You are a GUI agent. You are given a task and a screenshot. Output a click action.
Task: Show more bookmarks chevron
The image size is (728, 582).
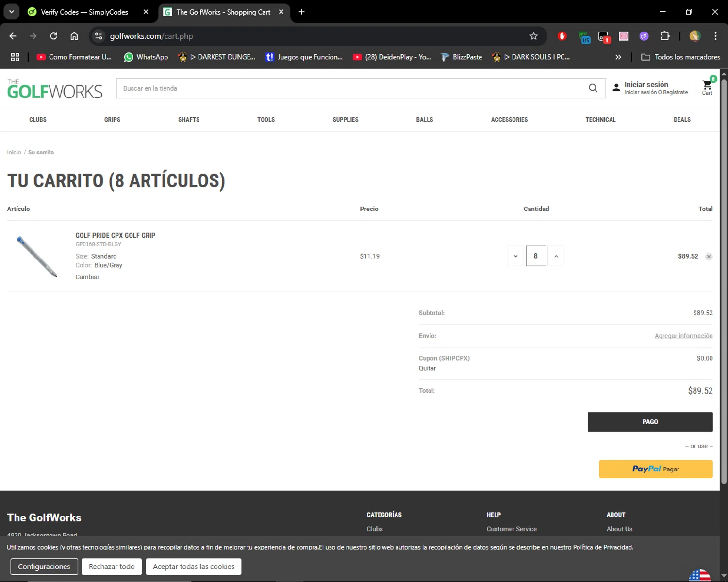(618, 57)
